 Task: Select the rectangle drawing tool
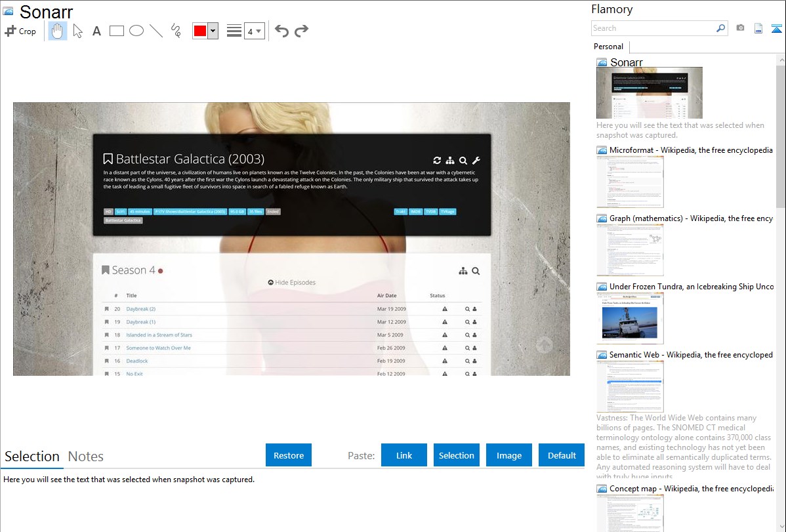116,31
